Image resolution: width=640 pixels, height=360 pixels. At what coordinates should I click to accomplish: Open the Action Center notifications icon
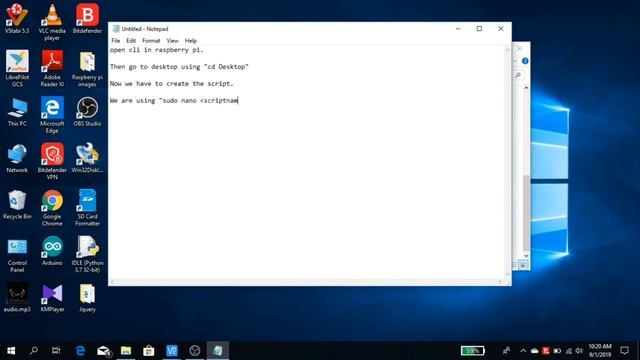point(624,351)
